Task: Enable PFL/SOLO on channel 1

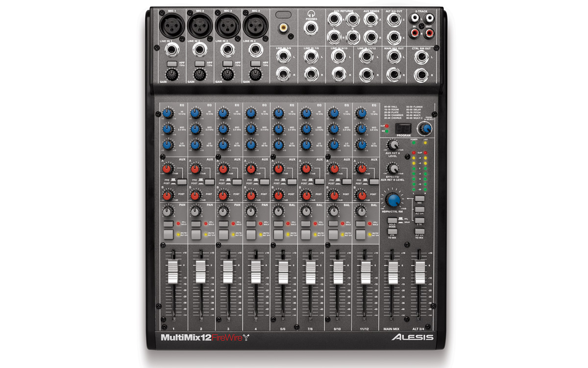Action: 168,223
